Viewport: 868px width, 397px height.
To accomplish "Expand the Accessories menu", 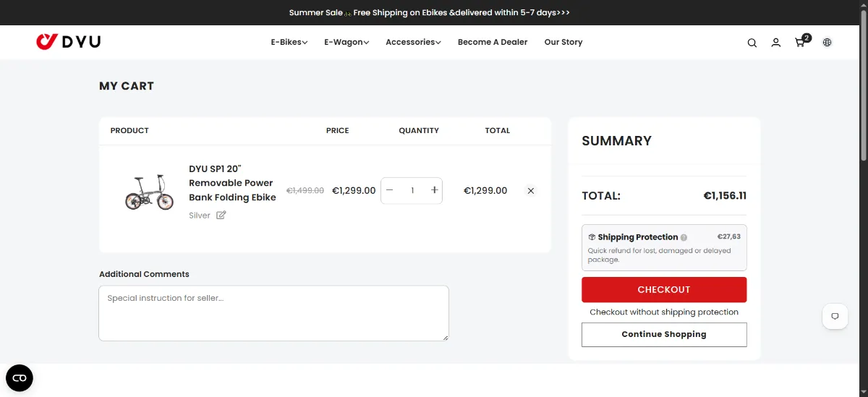I will point(413,42).
